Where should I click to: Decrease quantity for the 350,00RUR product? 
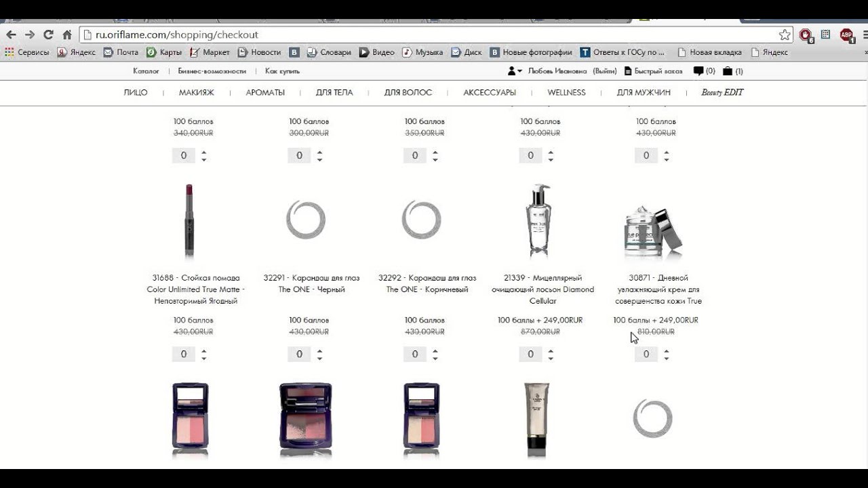click(435, 159)
